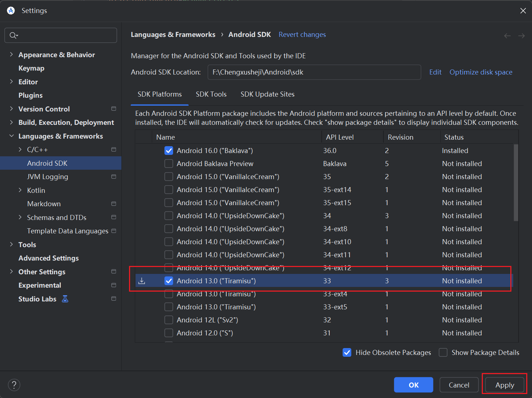
Task: Expand the Editor section
Action: [x=11, y=81]
